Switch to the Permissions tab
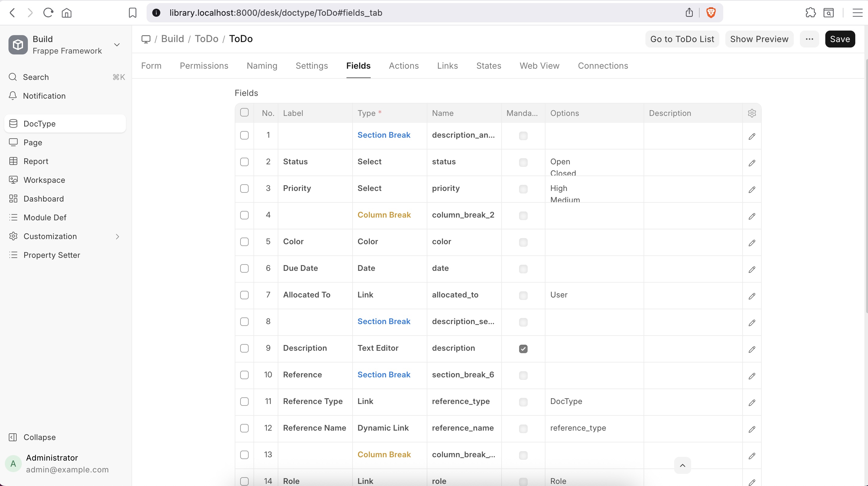This screenshot has height=486, width=868. [x=204, y=66]
